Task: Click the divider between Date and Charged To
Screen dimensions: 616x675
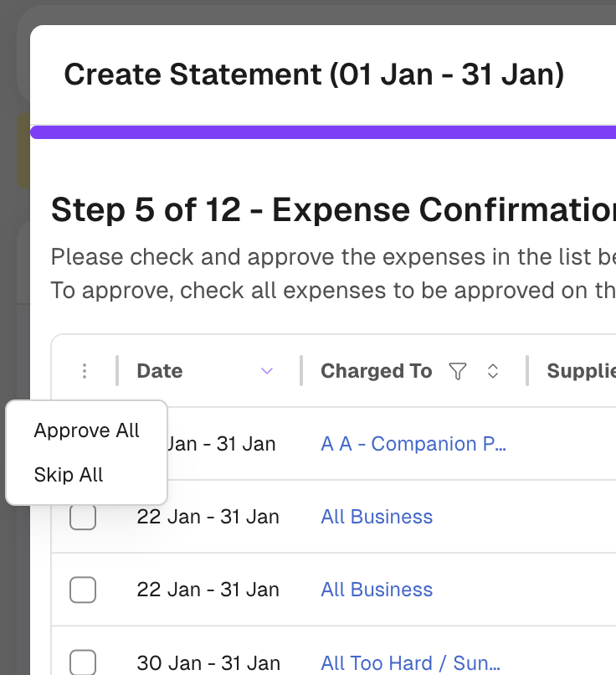Action: [300, 371]
